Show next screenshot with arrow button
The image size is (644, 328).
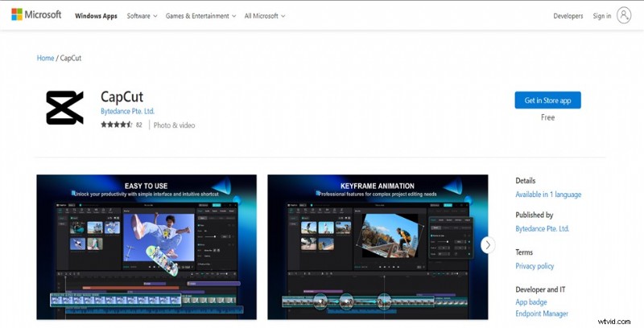(x=488, y=245)
